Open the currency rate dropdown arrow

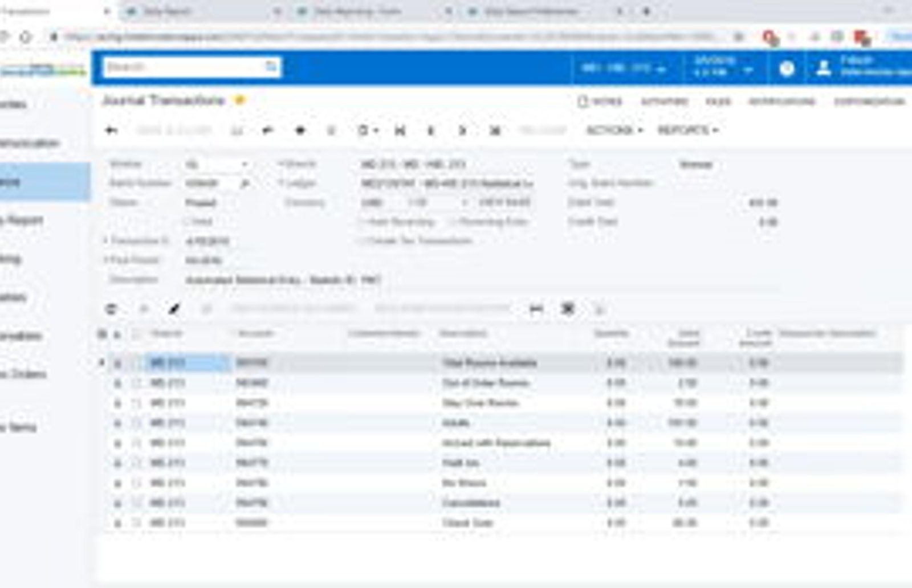pyautogui.click(x=465, y=203)
